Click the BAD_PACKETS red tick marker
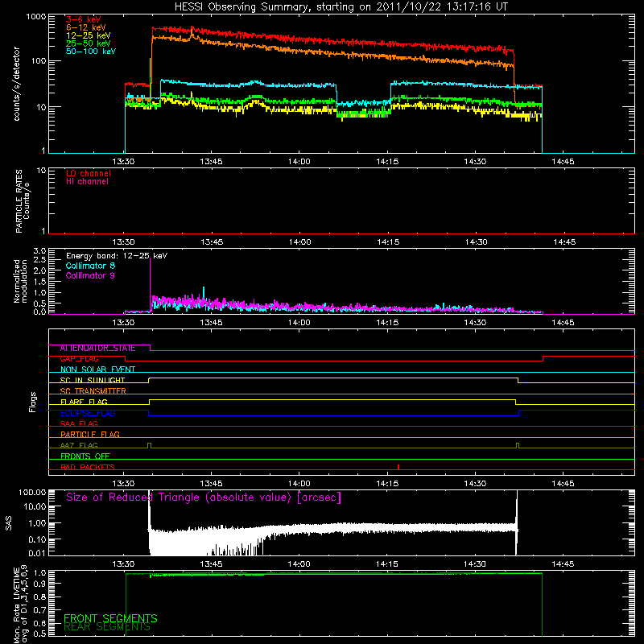This screenshot has width=644, height=644. [x=398, y=467]
